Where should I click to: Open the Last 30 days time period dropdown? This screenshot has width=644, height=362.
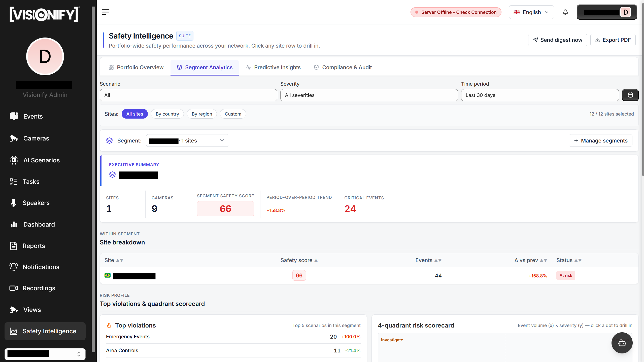coord(540,95)
